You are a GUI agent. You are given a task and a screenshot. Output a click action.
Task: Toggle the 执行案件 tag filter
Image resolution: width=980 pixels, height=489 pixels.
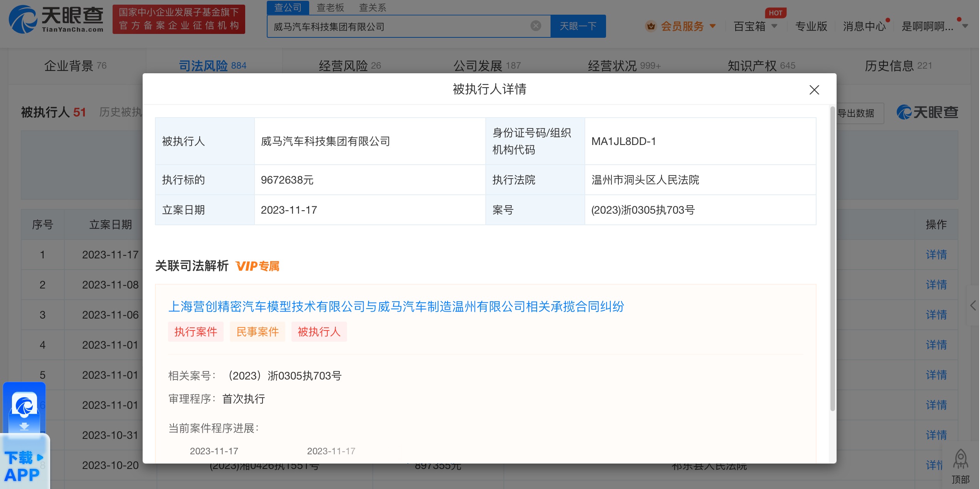coord(195,332)
